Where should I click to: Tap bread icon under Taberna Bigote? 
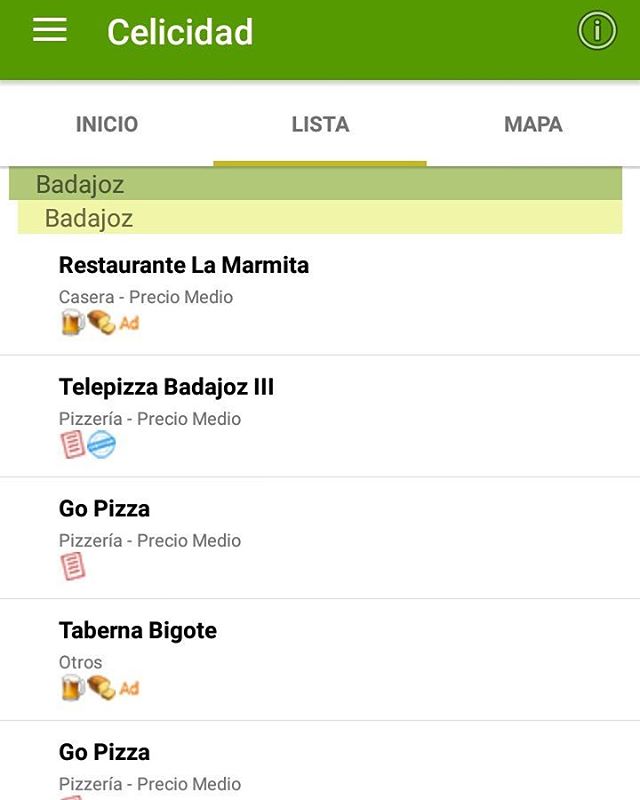[100, 687]
